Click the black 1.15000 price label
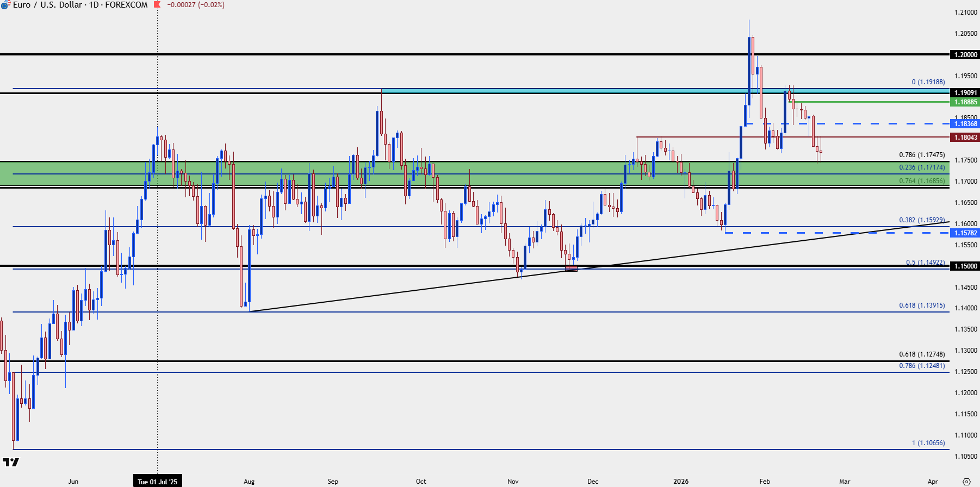Viewport: 980px width, 487px height. (x=965, y=266)
